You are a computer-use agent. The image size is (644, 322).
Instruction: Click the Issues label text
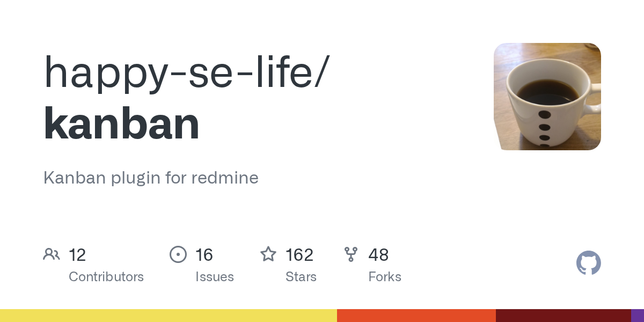[215, 277]
